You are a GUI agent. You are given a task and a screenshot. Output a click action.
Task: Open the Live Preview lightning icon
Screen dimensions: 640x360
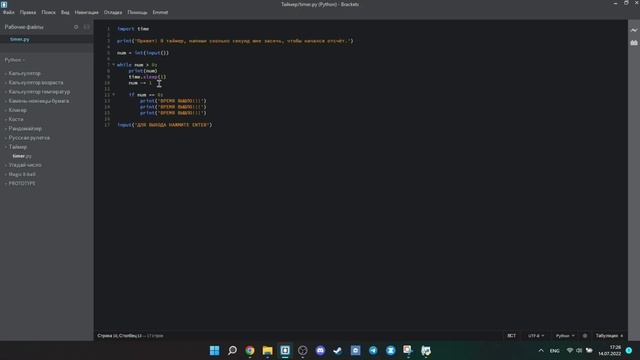[633, 30]
